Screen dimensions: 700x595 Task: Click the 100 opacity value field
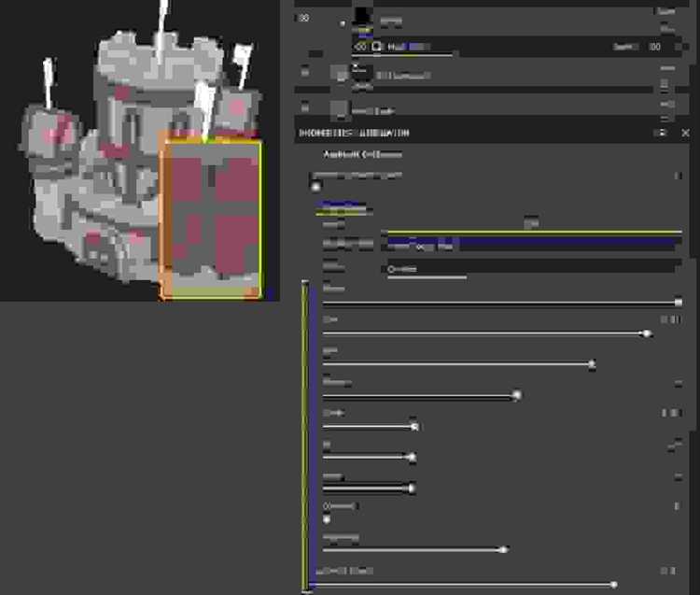[654, 47]
